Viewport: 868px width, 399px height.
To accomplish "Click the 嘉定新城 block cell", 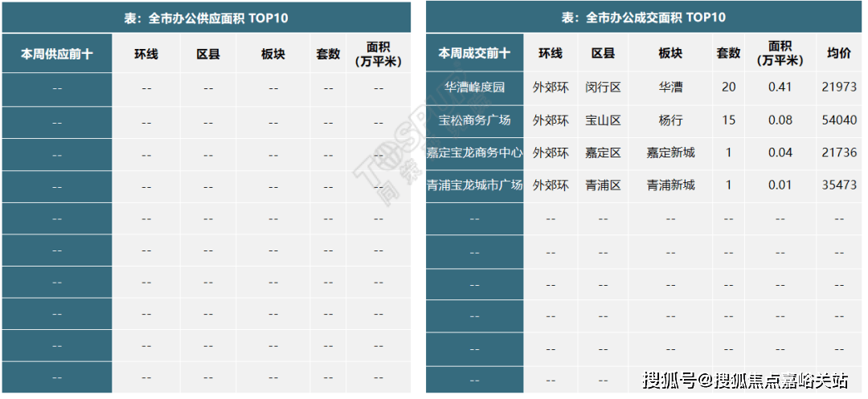I will coord(670,153).
